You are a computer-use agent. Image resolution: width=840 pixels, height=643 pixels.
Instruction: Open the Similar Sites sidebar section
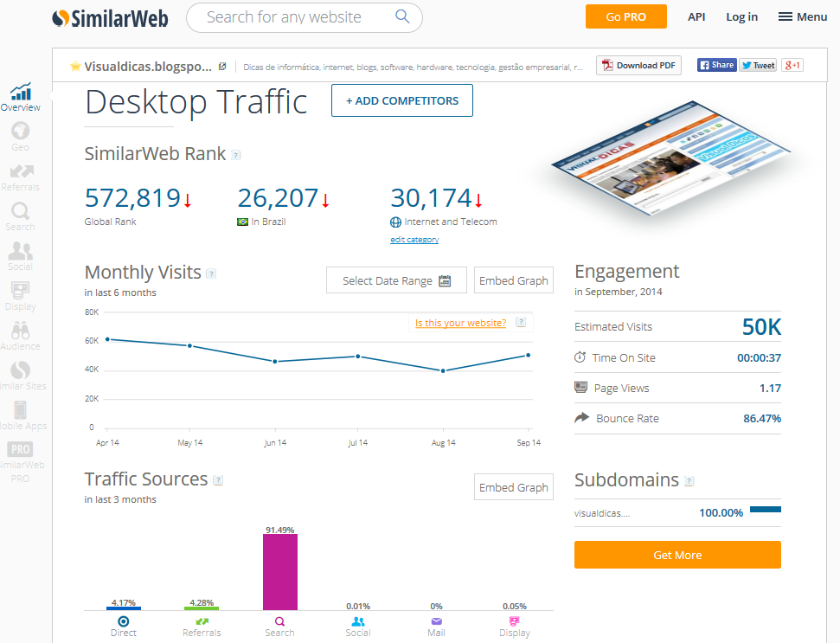click(x=22, y=376)
